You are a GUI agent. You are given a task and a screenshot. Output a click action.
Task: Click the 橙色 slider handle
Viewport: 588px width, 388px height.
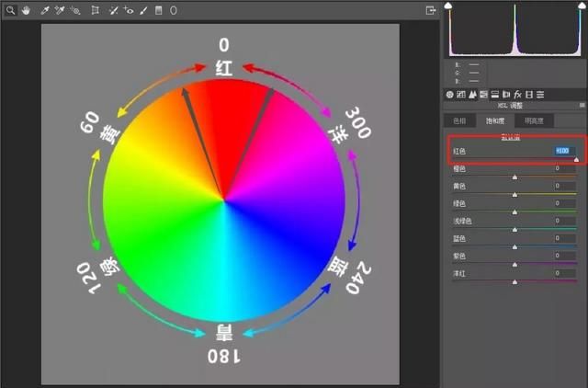(x=514, y=177)
